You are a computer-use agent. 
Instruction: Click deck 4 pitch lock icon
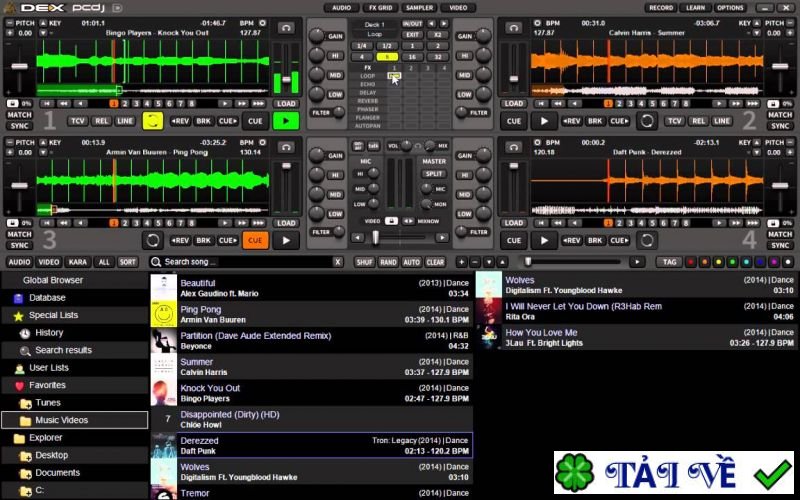pyautogui.click(x=773, y=223)
